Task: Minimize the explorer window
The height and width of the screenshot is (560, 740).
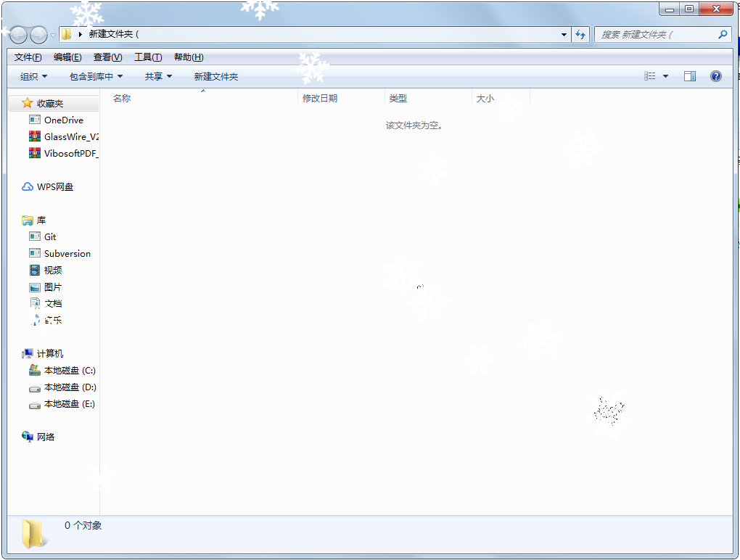Action: pos(669,9)
